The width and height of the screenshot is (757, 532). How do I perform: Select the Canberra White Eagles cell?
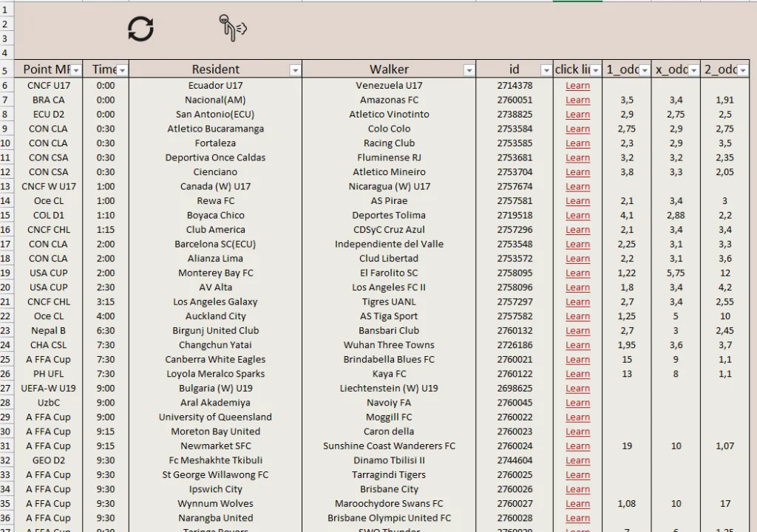click(x=215, y=360)
